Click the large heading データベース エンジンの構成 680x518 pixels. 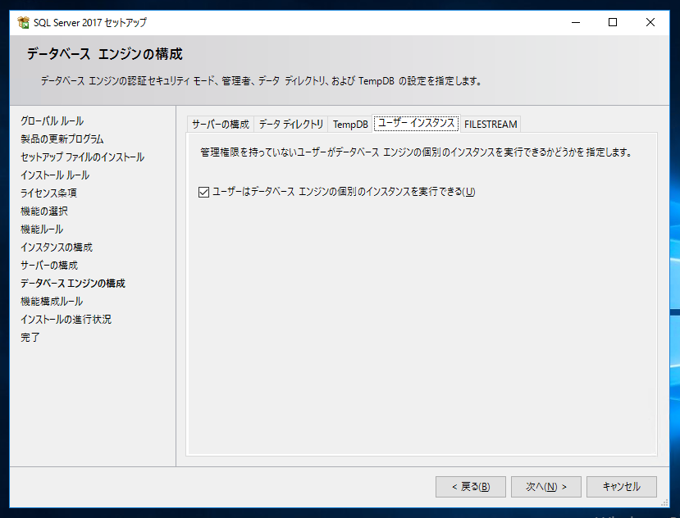[105, 54]
